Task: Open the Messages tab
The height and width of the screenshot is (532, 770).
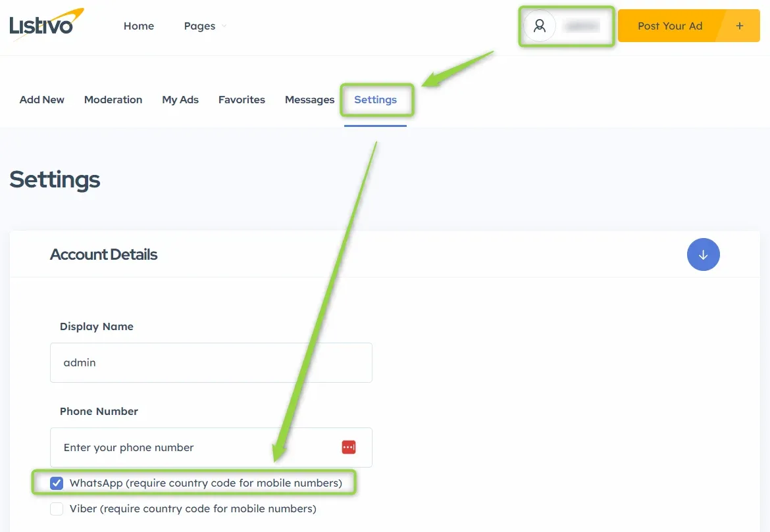Action: point(309,100)
